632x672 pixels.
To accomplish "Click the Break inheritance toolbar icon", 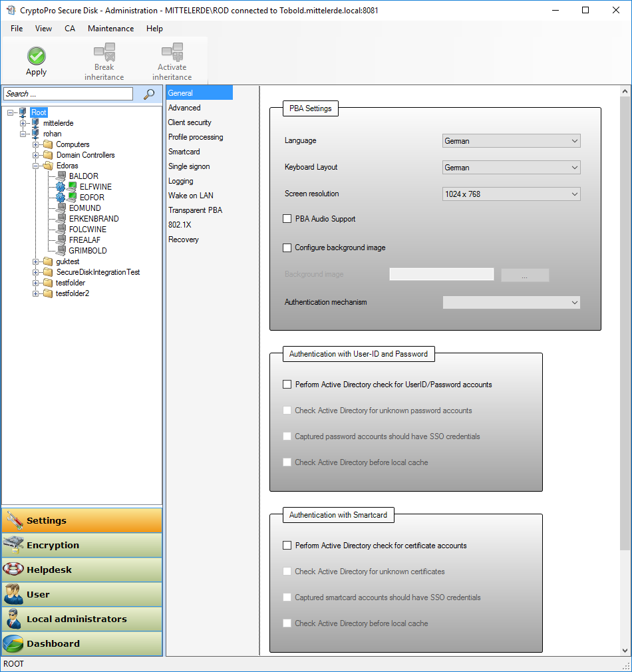I will 104,52.
